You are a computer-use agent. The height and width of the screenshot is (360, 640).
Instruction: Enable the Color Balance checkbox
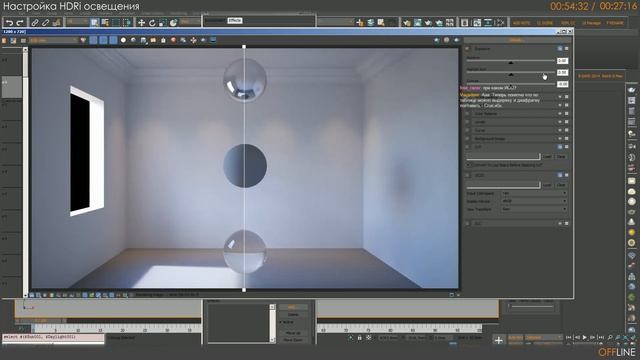[x=467, y=113]
